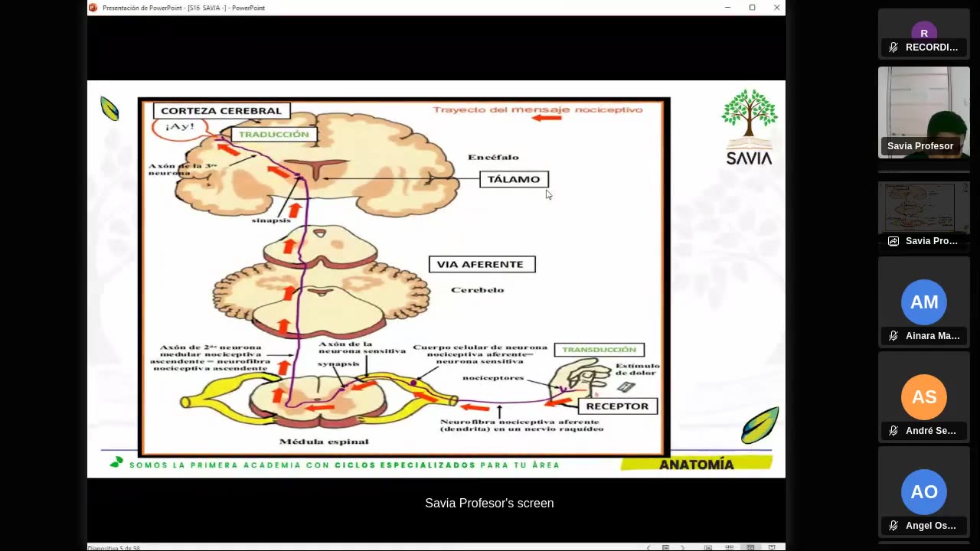Open the slide menu icon between navigation arrows
The width and height of the screenshot is (980, 551).
point(665,547)
